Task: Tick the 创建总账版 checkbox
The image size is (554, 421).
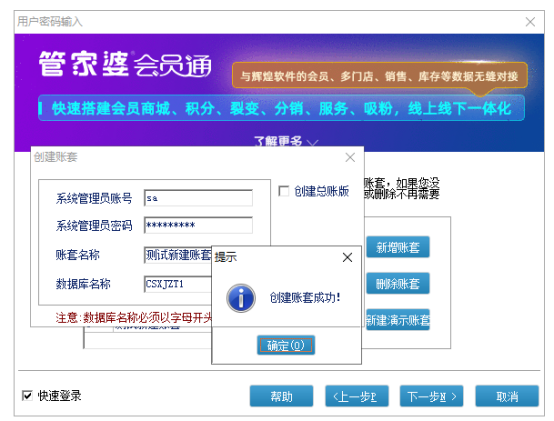Action: click(x=284, y=191)
